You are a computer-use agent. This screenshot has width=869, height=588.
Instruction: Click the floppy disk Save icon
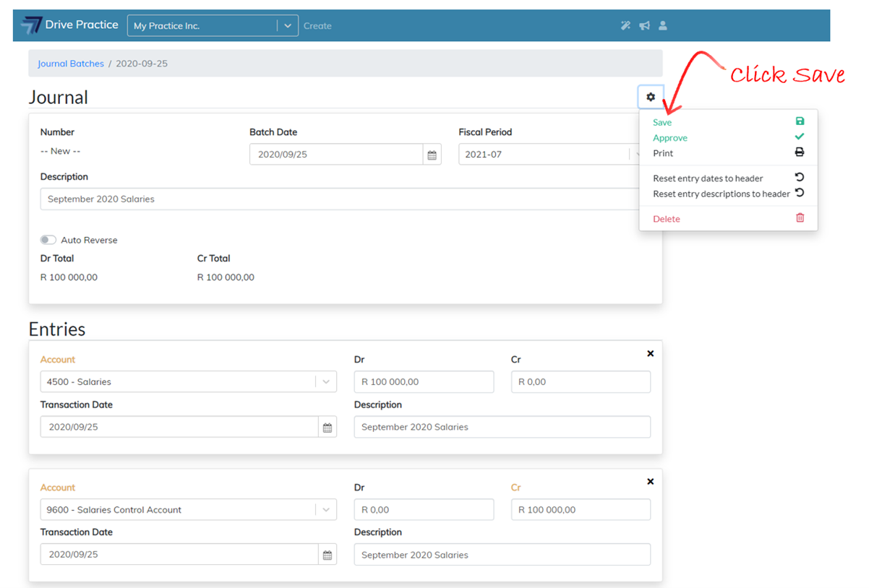[x=800, y=121]
